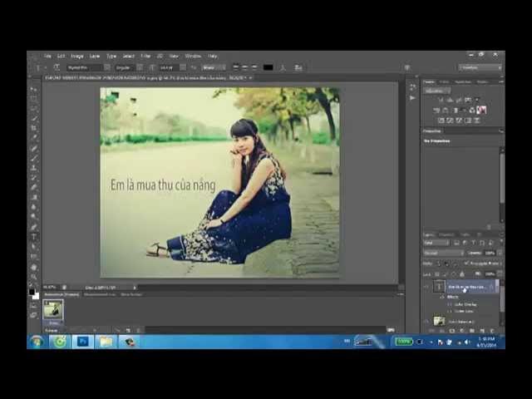Close the open document tab
Screen dimensions: 532x399
pos(251,77)
